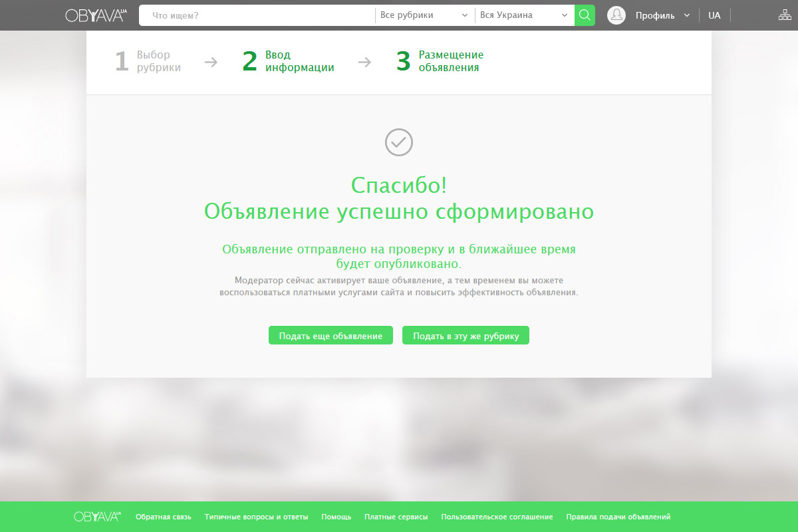This screenshot has width=798, height=532.
Task: Go to step 1 'Выбор рубрики'
Action: coord(148,61)
